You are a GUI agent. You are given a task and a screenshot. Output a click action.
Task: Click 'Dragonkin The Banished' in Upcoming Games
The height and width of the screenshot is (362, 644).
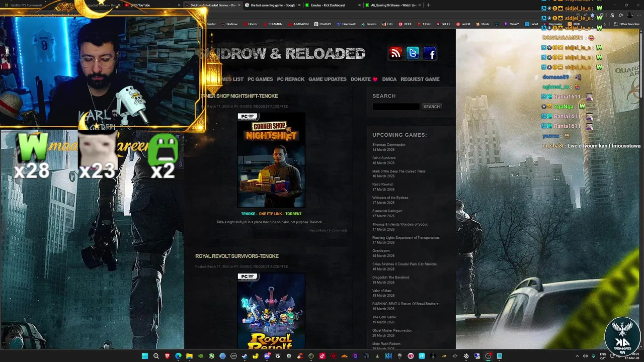pos(391,278)
